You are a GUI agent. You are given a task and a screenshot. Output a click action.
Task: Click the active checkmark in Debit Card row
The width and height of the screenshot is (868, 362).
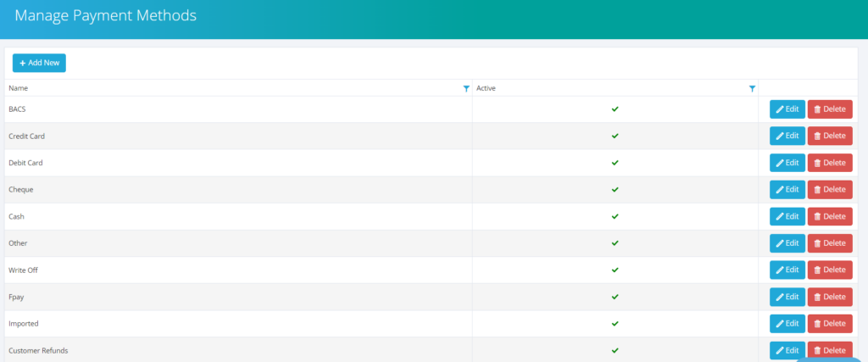(615, 163)
